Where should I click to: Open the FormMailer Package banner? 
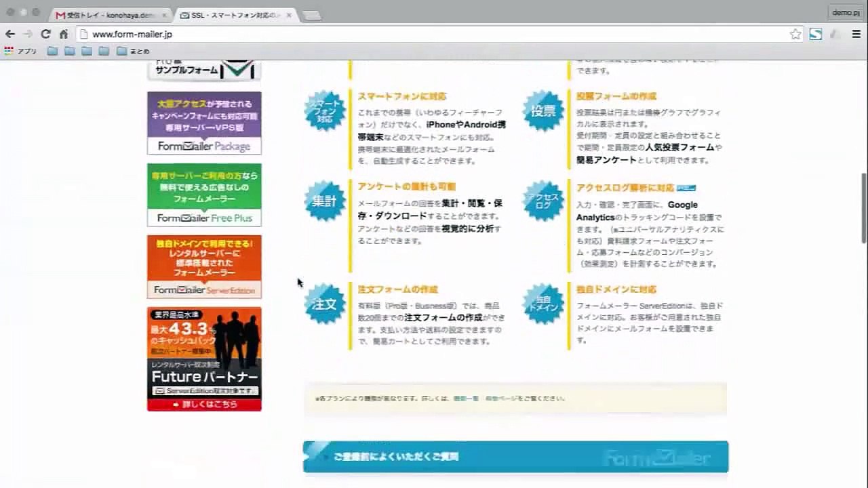click(204, 123)
